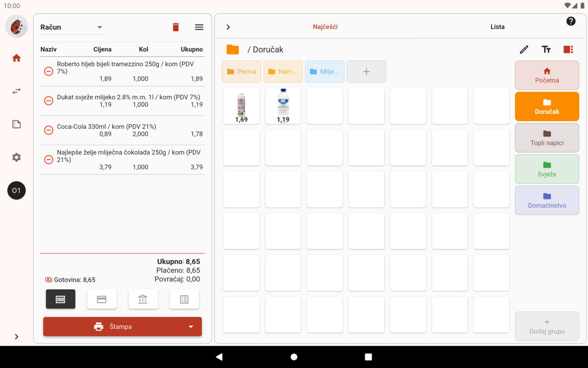Select card payment method button
This screenshot has width=588, height=368.
pyautogui.click(x=102, y=299)
